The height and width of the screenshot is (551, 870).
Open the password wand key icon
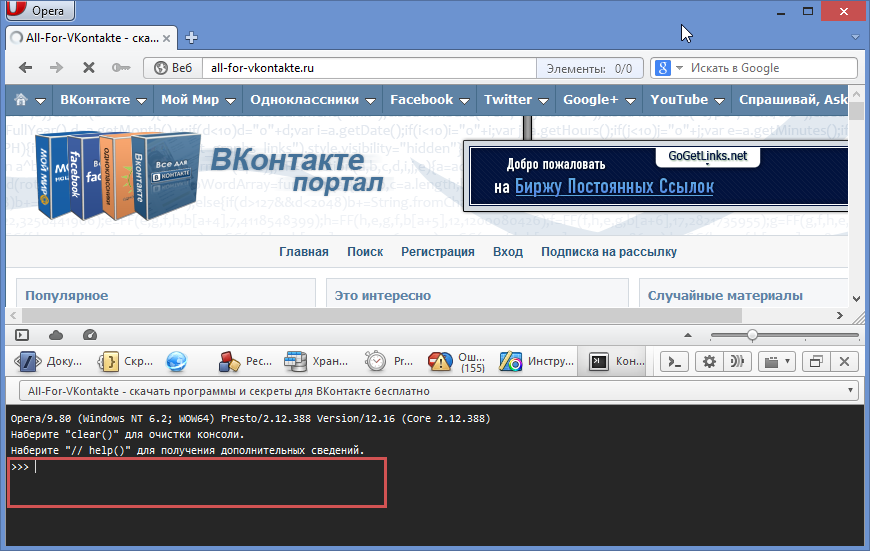pyautogui.click(x=120, y=68)
